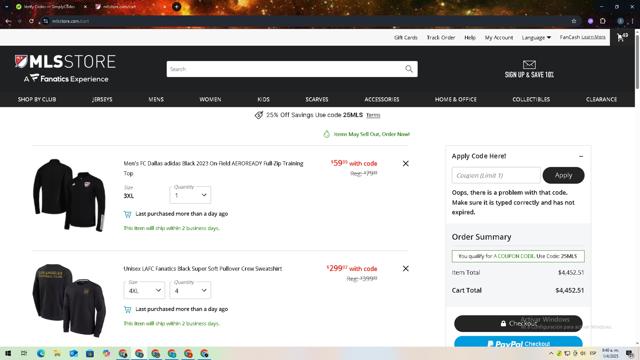This screenshot has width=640, height=360.
Task: Close the first browser tab
Action: pos(85,7)
